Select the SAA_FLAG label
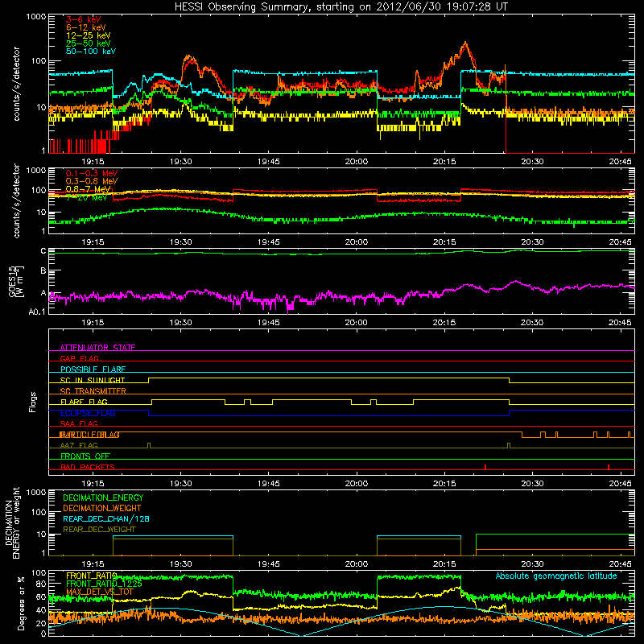Viewport: 644px width, 644px height. point(79,423)
